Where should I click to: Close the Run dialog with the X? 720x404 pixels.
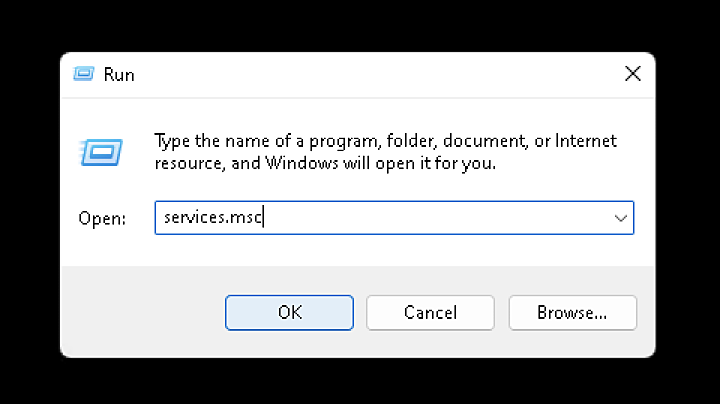[x=632, y=74]
